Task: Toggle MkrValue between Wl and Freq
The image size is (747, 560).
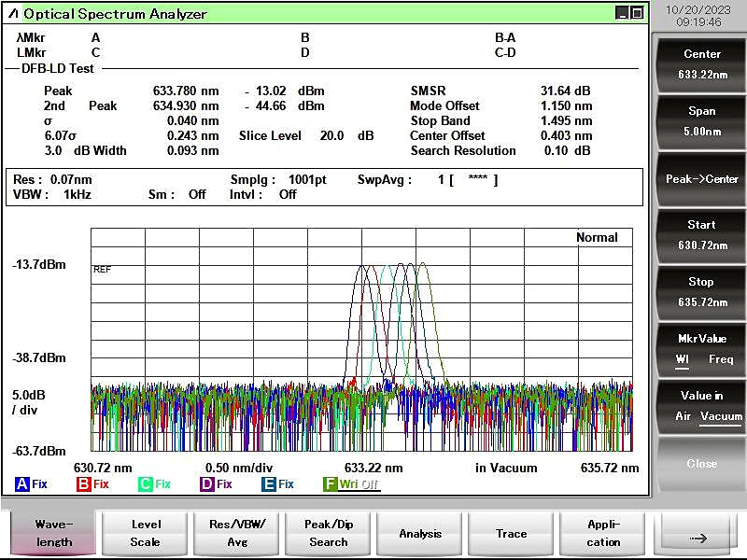Action: [701, 349]
